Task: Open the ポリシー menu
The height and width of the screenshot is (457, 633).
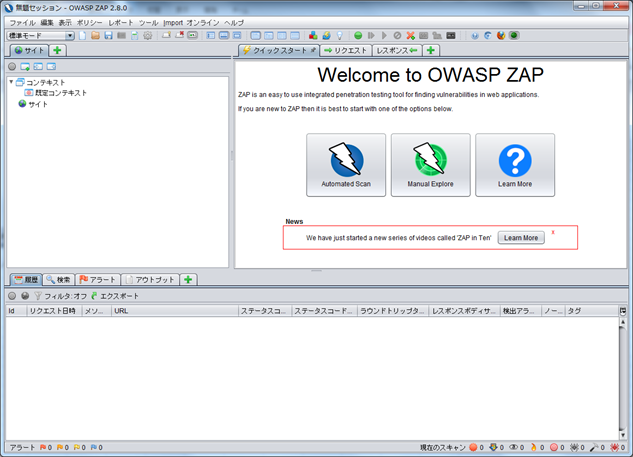Action: coord(90,23)
